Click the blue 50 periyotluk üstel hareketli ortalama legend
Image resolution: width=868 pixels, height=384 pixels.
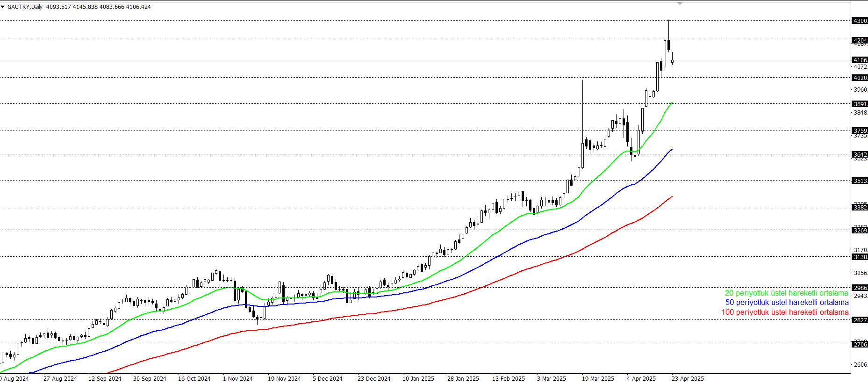(787, 303)
